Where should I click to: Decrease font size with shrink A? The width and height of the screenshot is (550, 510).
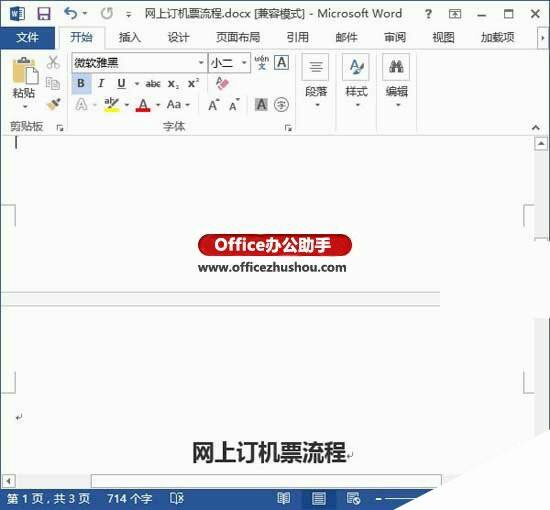(234, 105)
